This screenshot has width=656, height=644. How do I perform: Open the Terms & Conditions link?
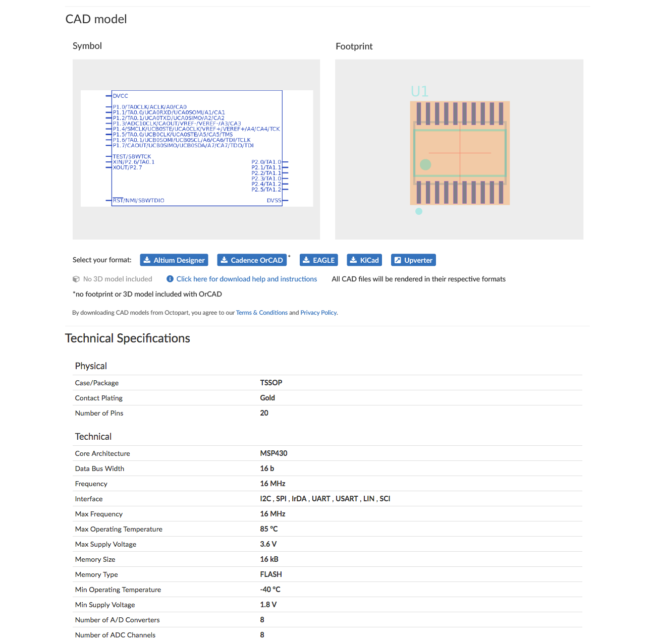coord(261,313)
